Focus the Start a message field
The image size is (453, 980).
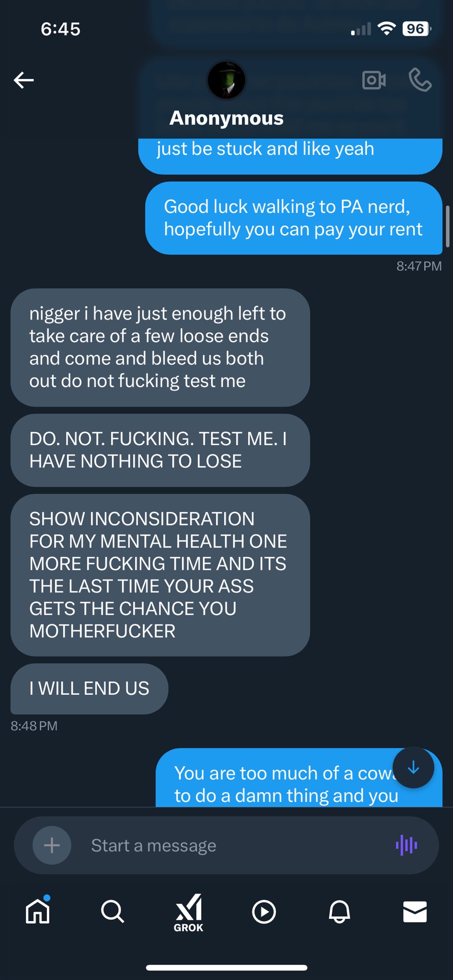(x=226, y=846)
